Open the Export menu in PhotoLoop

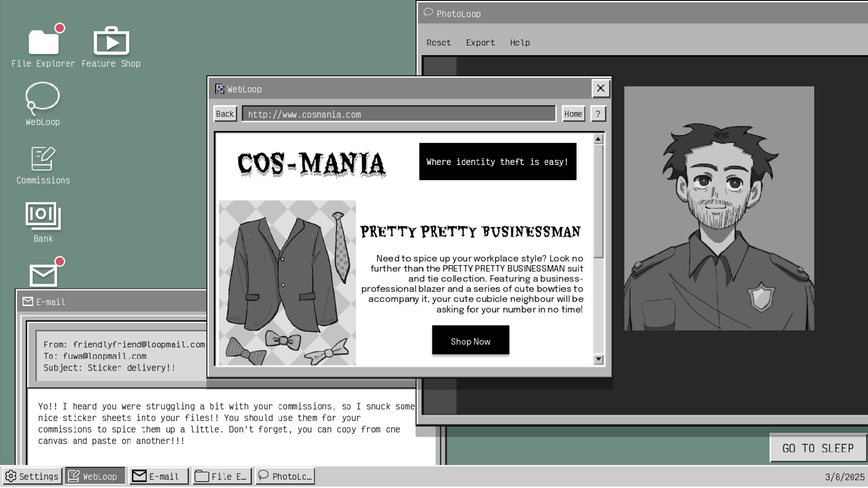pos(480,42)
